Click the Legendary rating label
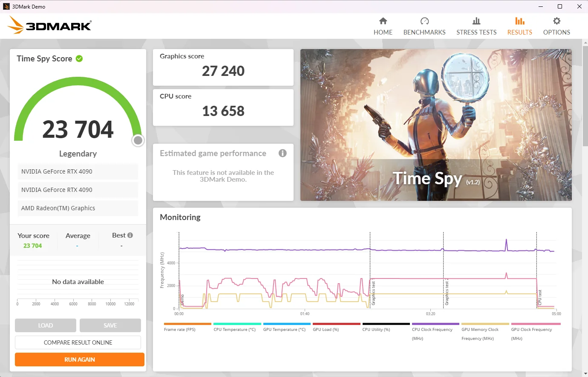The height and width of the screenshot is (377, 588). pyautogui.click(x=78, y=154)
